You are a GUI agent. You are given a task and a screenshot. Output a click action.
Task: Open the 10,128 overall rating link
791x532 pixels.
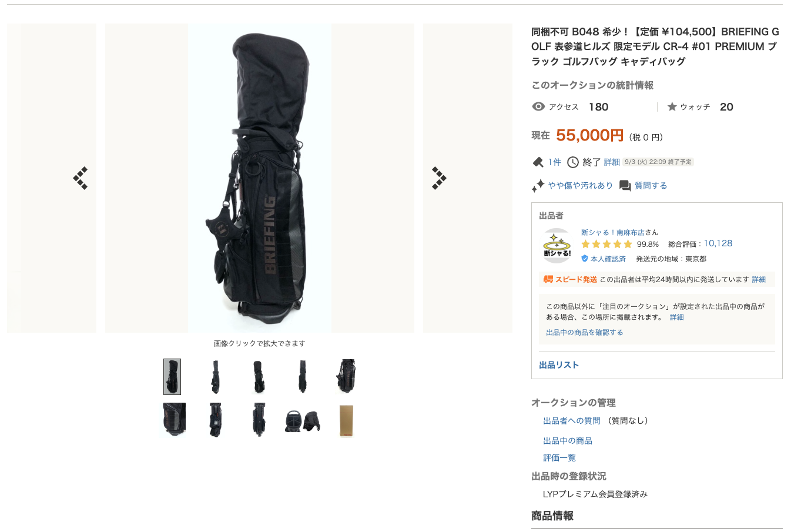(x=718, y=243)
